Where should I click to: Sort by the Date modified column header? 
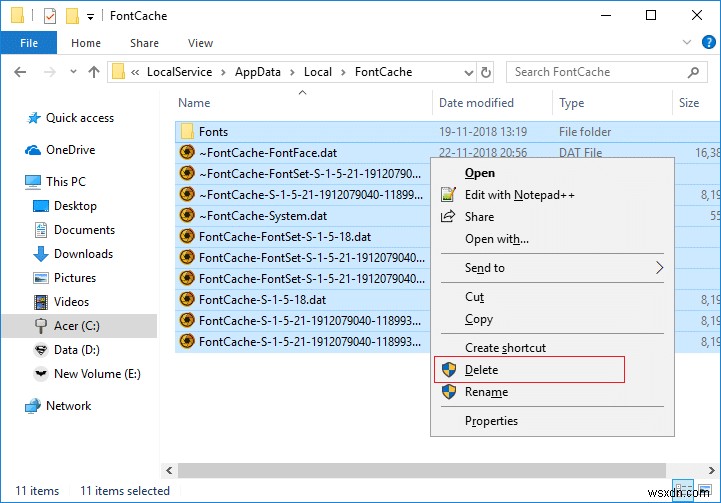pyautogui.click(x=476, y=103)
